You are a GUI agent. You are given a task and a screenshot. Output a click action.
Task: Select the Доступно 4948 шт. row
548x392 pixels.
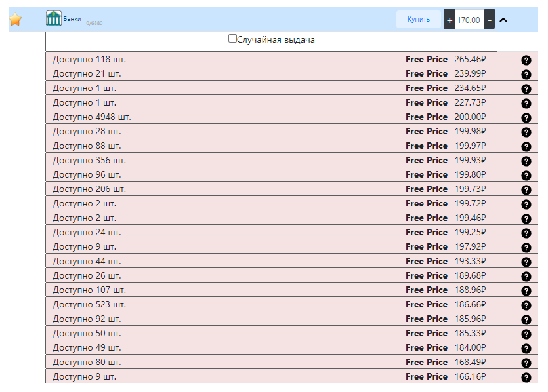tap(292, 117)
